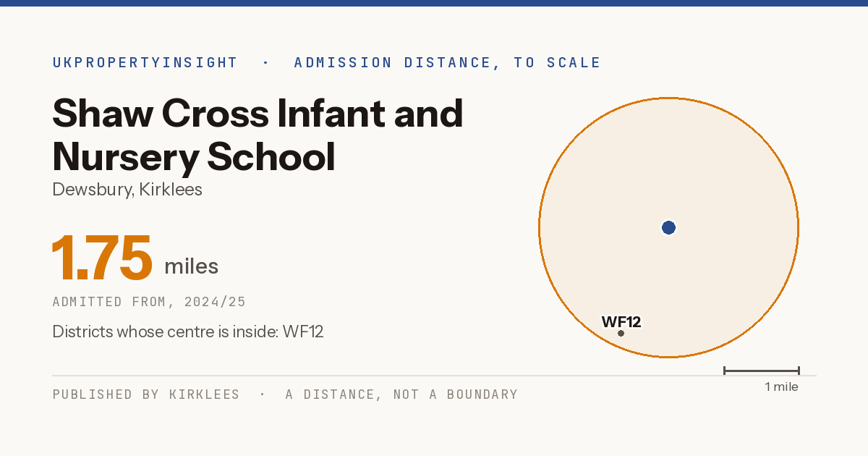The height and width of the screenshot is (456, 868).
Task: Click the miles unit label
Action: coord(192,266)
